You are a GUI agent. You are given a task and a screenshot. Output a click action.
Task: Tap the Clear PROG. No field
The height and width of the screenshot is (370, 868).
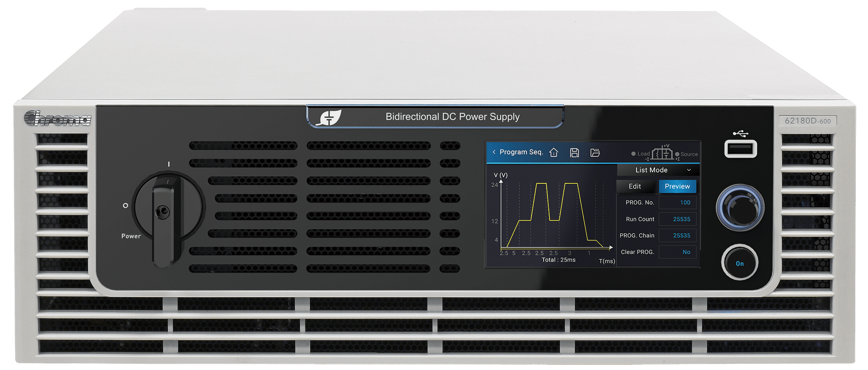tap(678, 252)
